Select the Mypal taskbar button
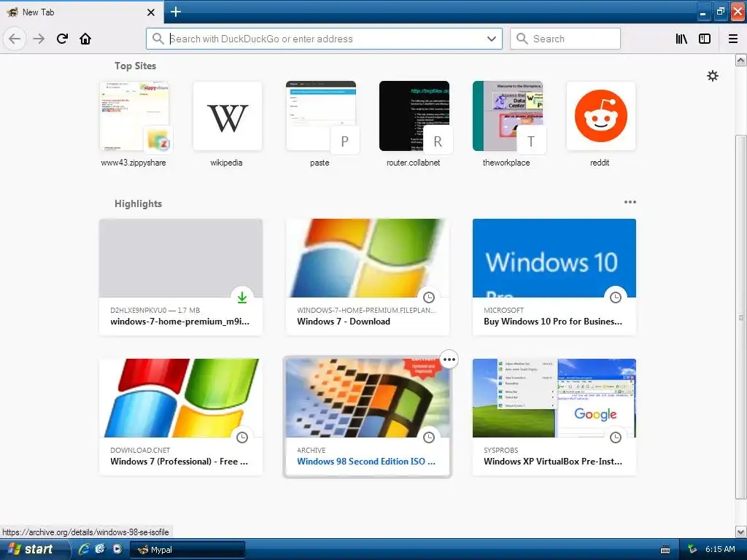This screenshot has width=747, height=560. 187,550
